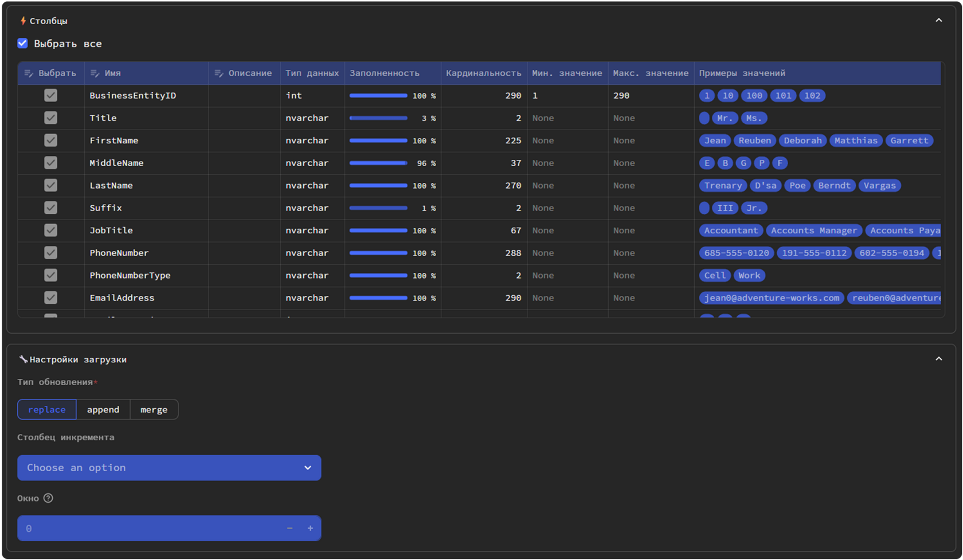Click the Accountant sample value tag

pyautogui.click(x=731, y=230)
